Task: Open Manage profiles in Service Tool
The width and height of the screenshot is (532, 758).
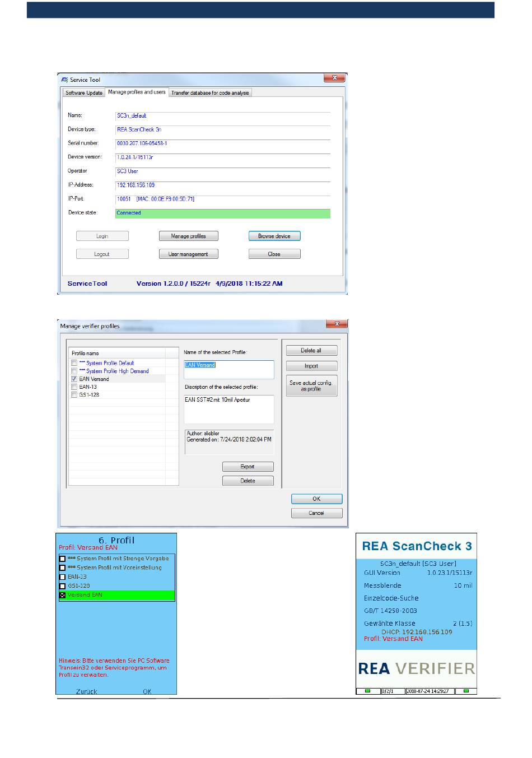Action: pos(189,236)
